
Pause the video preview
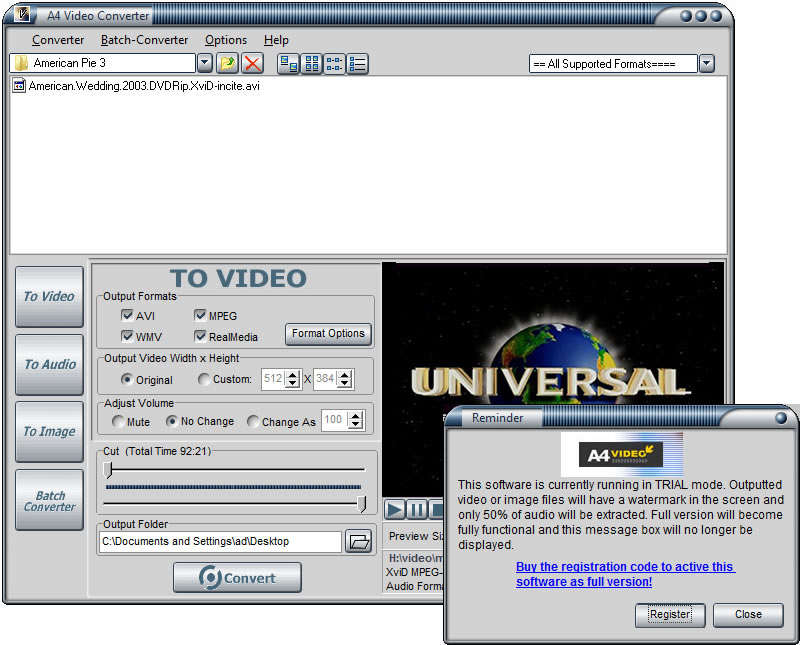[416, 509]
